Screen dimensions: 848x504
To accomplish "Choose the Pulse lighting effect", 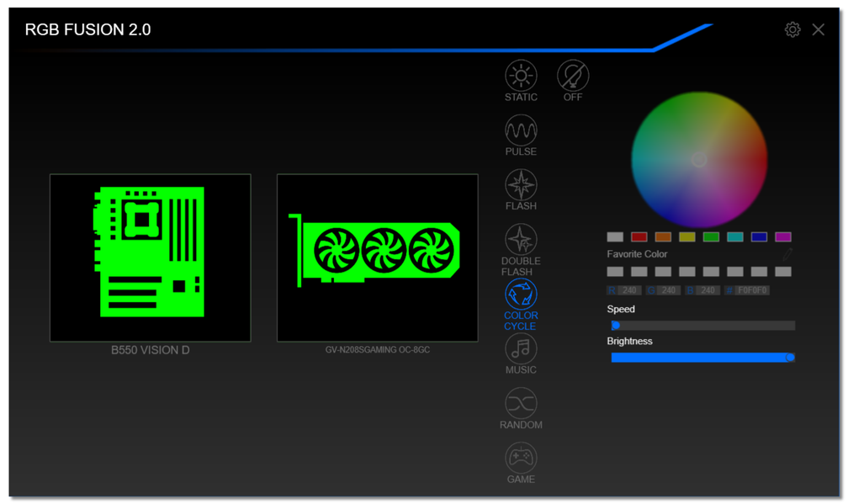I will (521, 130).
